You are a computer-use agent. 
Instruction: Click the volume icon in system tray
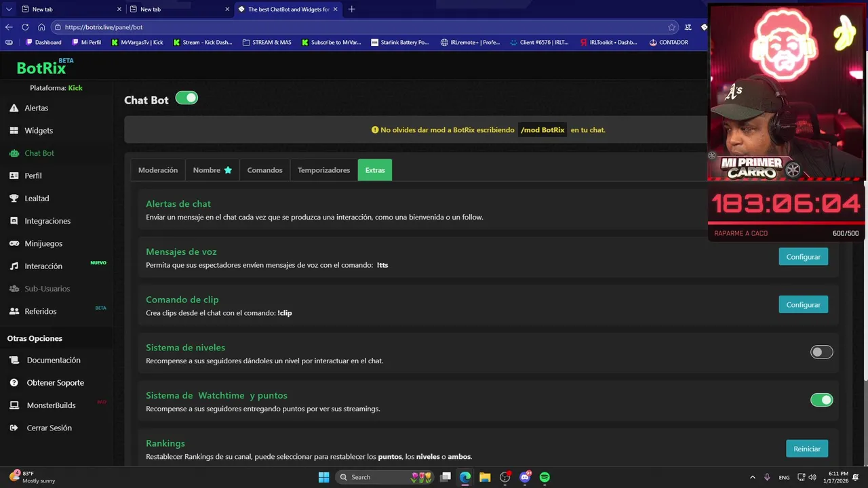coord(812,477)
